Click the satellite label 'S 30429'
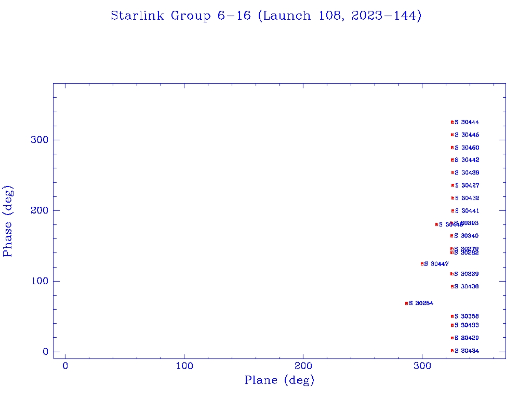 pyautogui.click(x=467, y=338)
